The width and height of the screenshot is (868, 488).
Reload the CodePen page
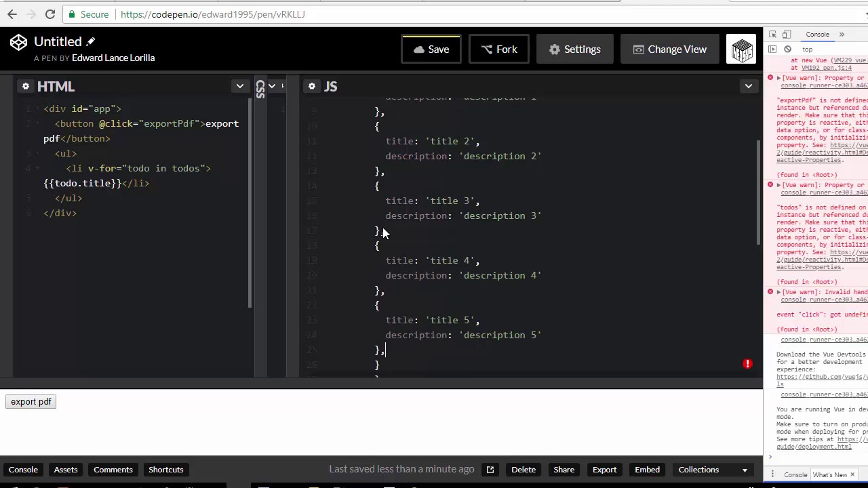[50, 14]
